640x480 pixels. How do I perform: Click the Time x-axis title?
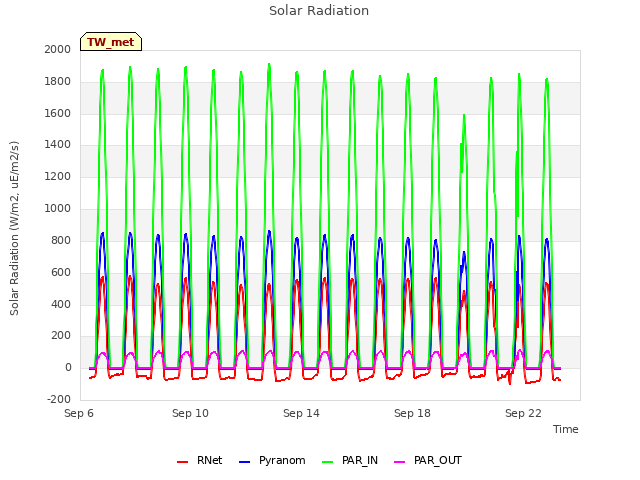565,429
